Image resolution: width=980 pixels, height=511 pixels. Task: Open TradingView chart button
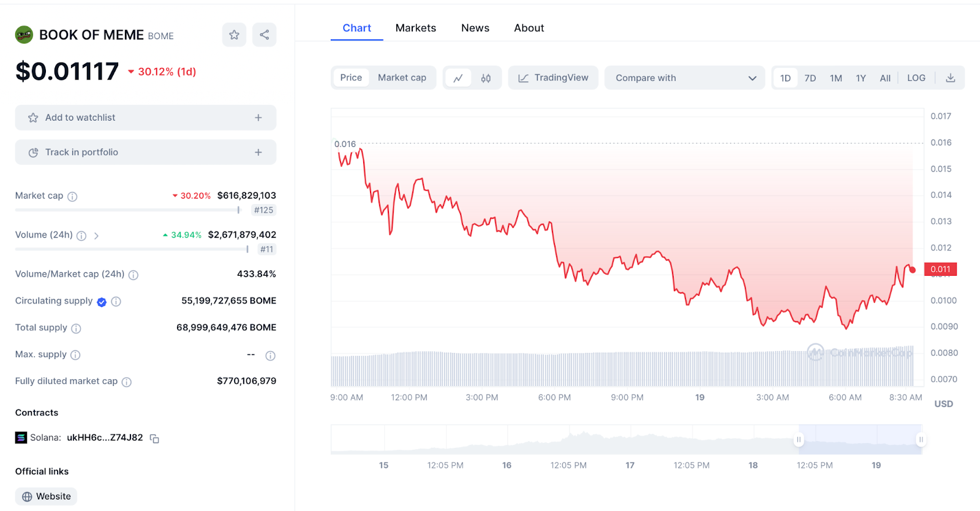pyautogui.click(x=553, y=78)
